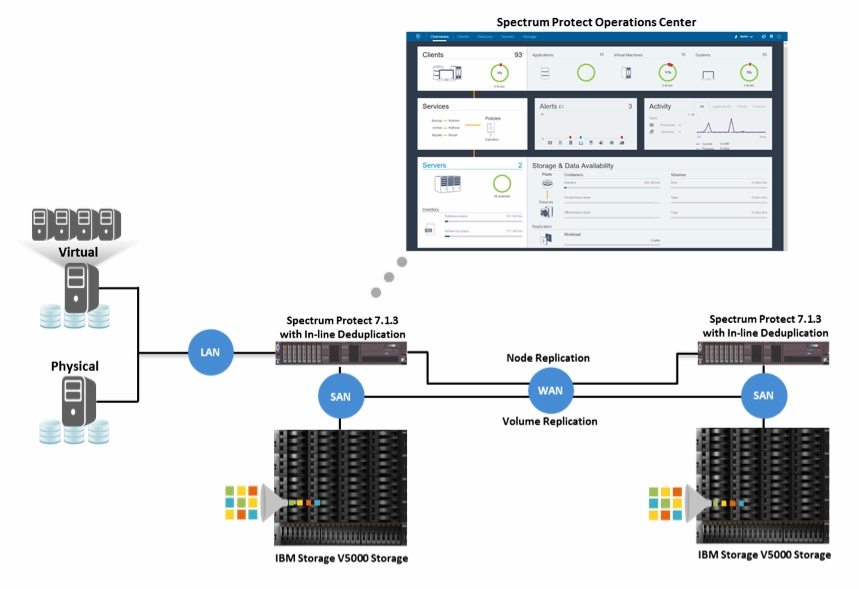Click the Devices icon in Storage section
The image size is (859, 589).
pyautogui.click(x=546, y=211)
